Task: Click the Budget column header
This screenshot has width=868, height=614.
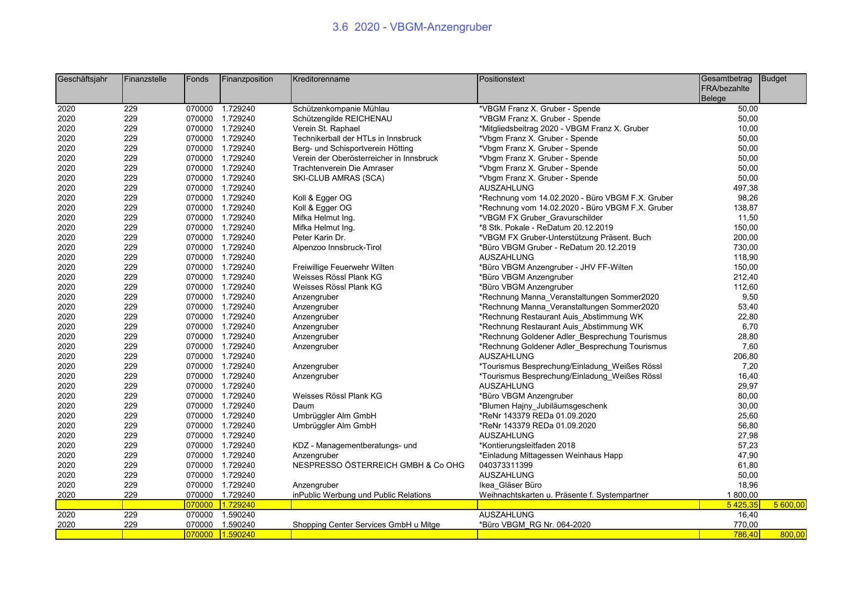Action: pyautogui.click(x=773, y=79)
